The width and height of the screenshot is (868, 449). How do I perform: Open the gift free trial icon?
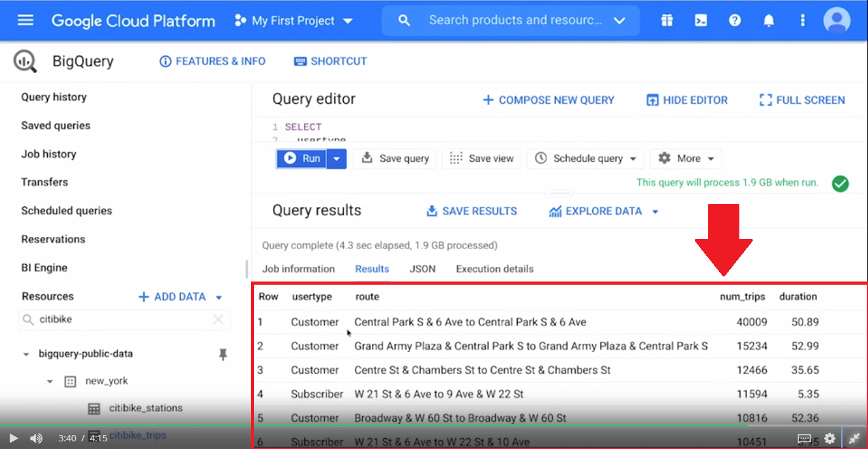(x=667, y=20)
